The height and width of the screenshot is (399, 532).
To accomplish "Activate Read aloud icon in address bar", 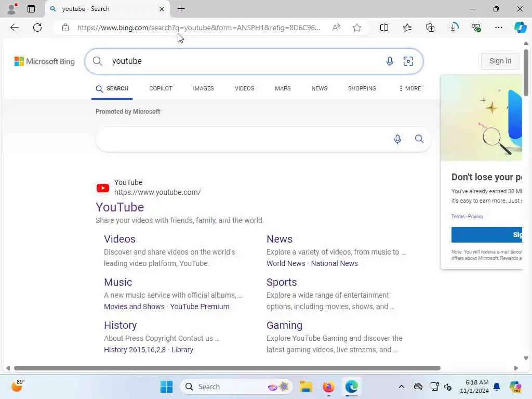I will 336,28.
